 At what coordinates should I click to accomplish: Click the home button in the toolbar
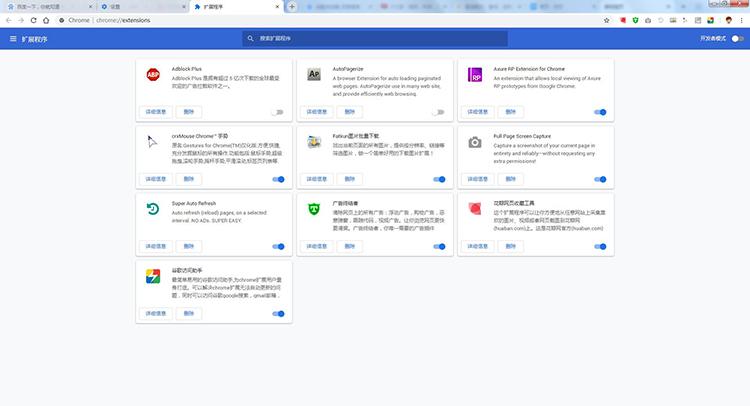click(x=46, y=21)
